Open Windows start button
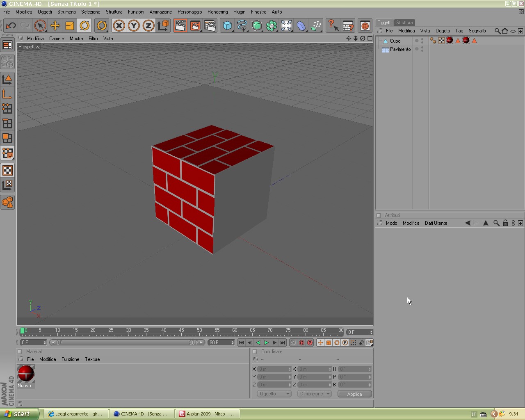 [20, 414]
